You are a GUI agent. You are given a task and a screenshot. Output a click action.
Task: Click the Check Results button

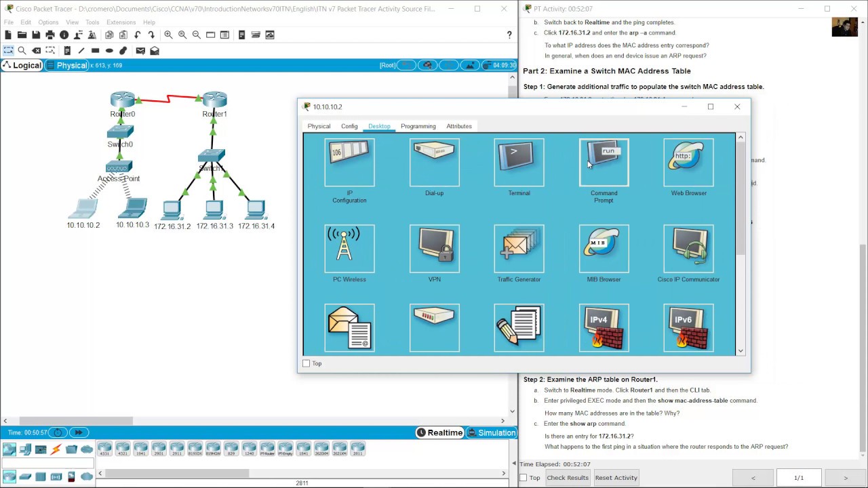[568, 478]
